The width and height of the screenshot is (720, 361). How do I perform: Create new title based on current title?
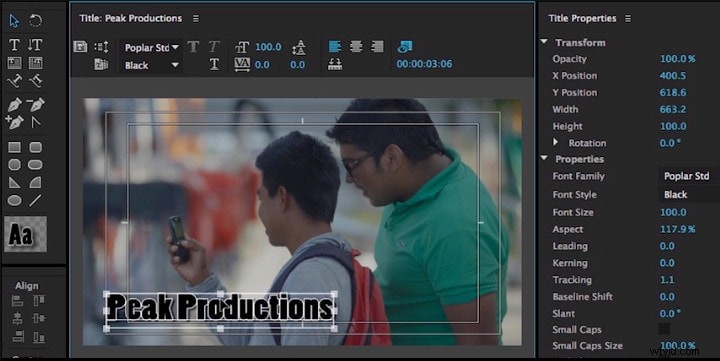pyautogui.click(x=80, y=46)
